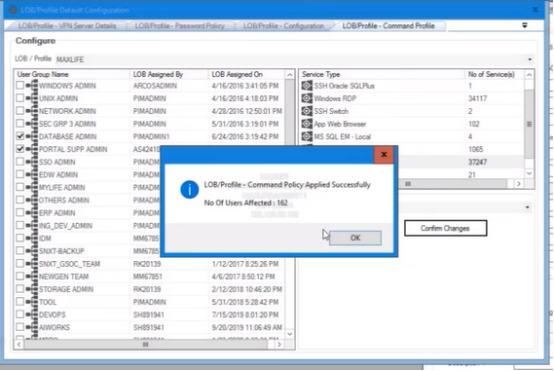Screen dimensions: 554x371
Task: Close the Command Policy message dialog
Action: 384,154
